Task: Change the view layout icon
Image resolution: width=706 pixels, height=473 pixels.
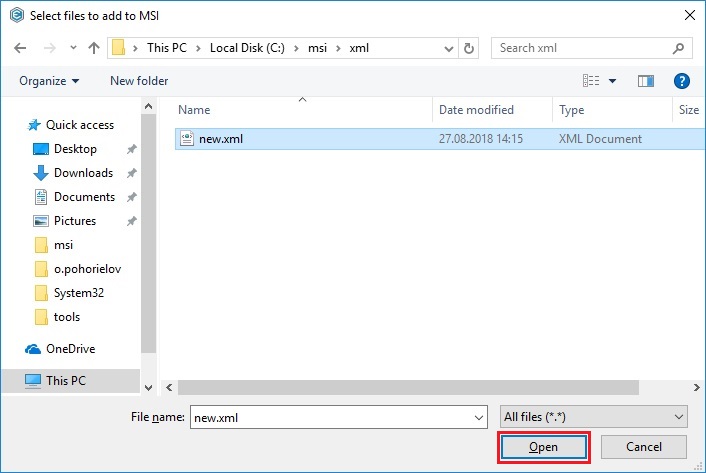Action: click(x=591, y=81)
